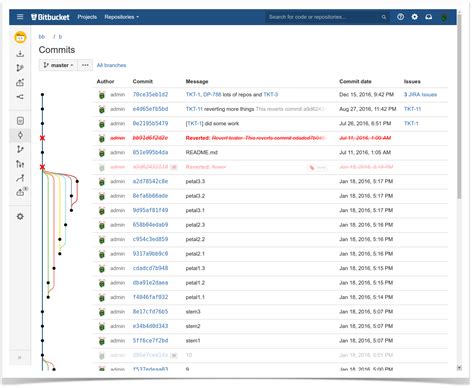This screenshot has width=474, height=388.
Task: Open the hamburger menu in header
Action: pos(20,17)
